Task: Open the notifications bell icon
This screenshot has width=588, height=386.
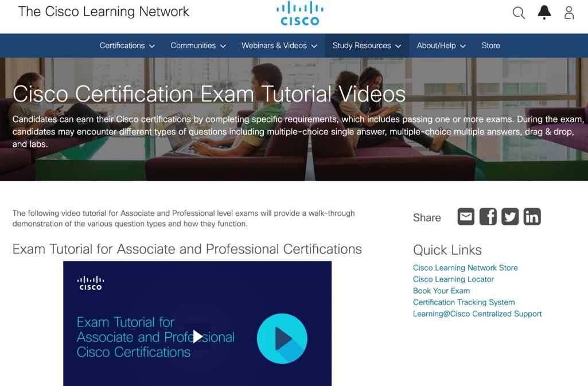Action: [544, 13]
